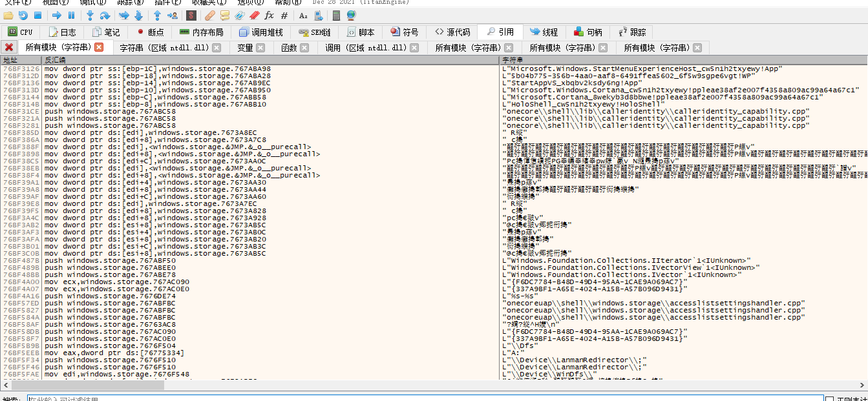Image resolution: width=868 pixels, height=401 pixels.
Task: Select row at address 76BF4A07
Action: pyautogui.click(x=434, y=289)
